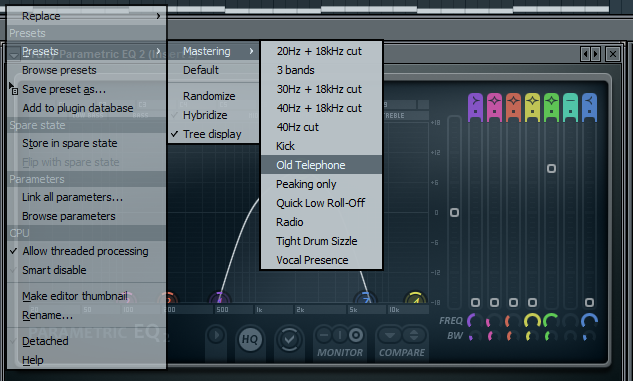Click the green band 5 gain slider handle

tap(551, 168)
